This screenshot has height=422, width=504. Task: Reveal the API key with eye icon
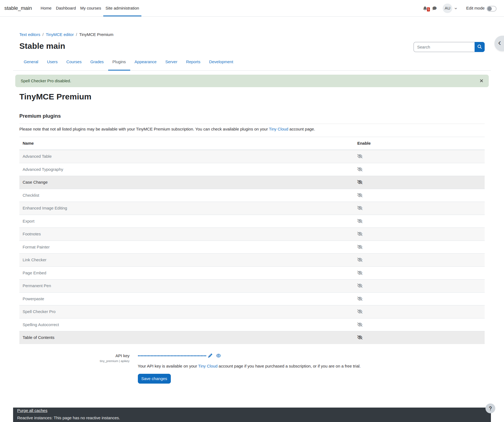(218, 356)
